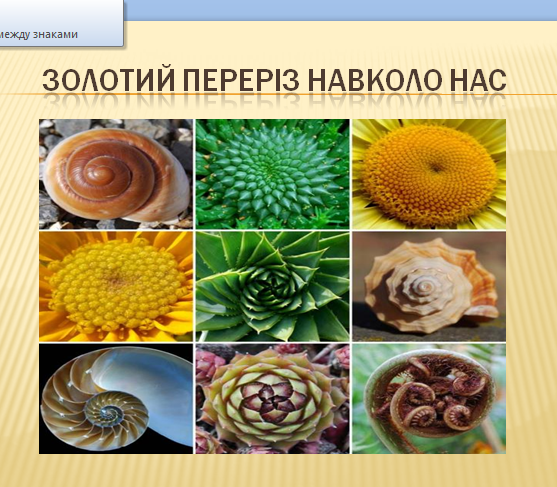Click the word ПЕРЕРІЗ in the title
The height and width of the screenshot is (487, 557).
[241, 80]
